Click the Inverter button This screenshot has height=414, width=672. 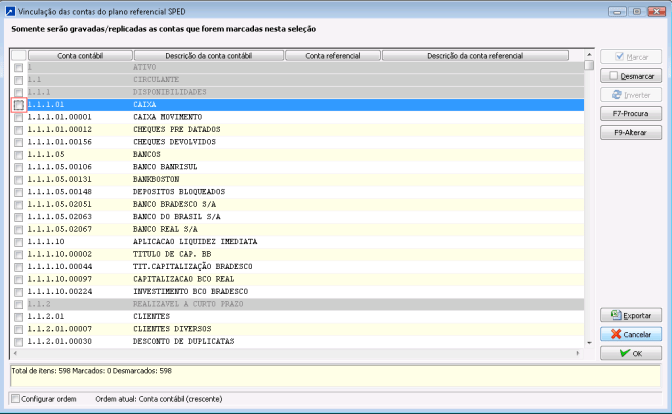coord(631,95)
